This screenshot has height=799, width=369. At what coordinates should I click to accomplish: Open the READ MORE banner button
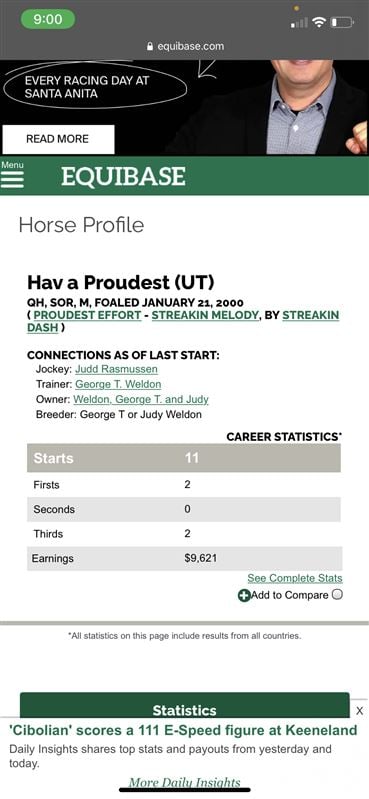pyautogui.click(x=58, y=139)
